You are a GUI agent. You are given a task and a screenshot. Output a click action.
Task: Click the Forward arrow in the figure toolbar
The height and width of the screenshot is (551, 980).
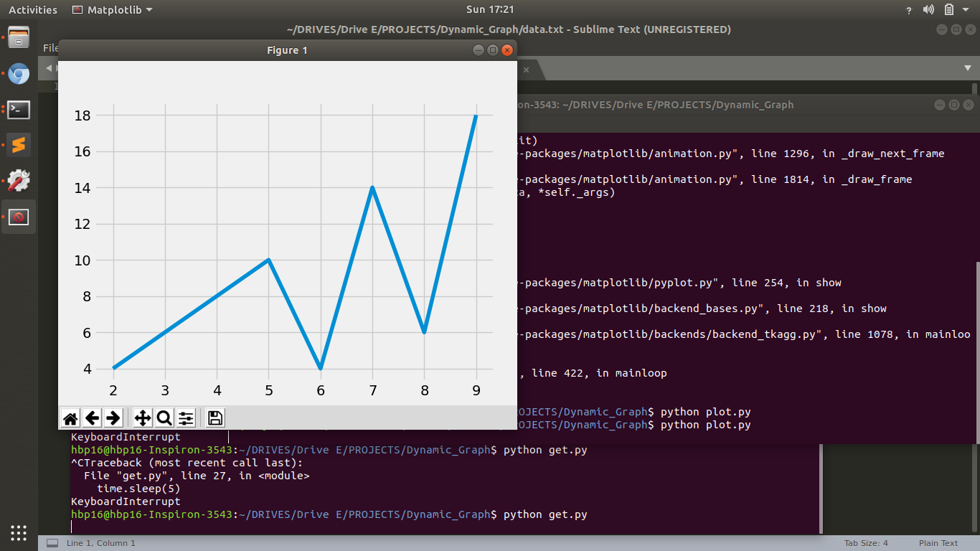113,418
